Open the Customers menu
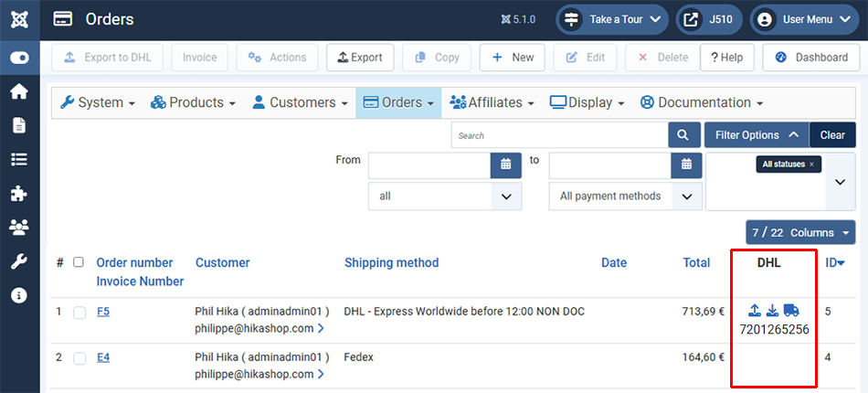The width and height of the screenshot is (868, 393). [300, 102]
